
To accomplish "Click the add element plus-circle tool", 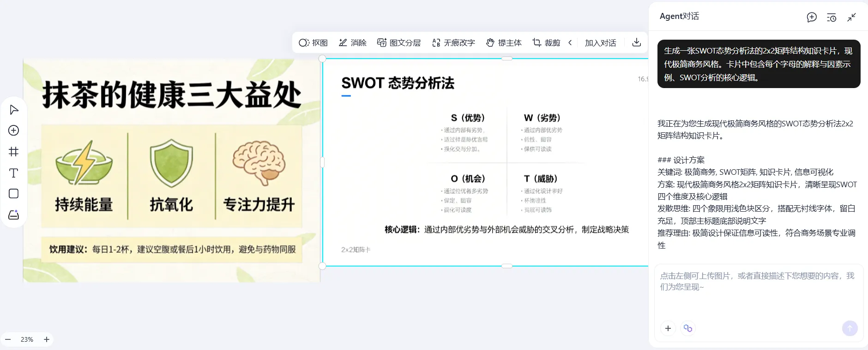I will click(14, 131).
